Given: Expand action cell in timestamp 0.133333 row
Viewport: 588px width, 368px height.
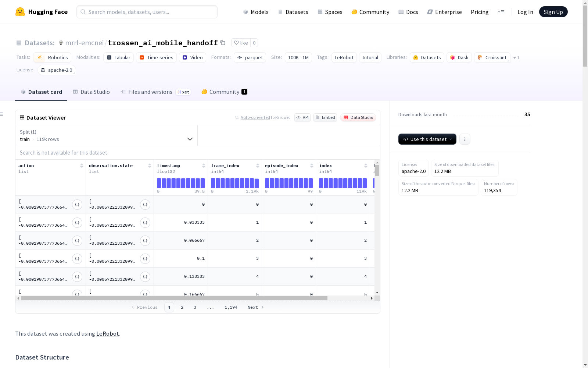Looking at the screenshot, I should [77, 277].
